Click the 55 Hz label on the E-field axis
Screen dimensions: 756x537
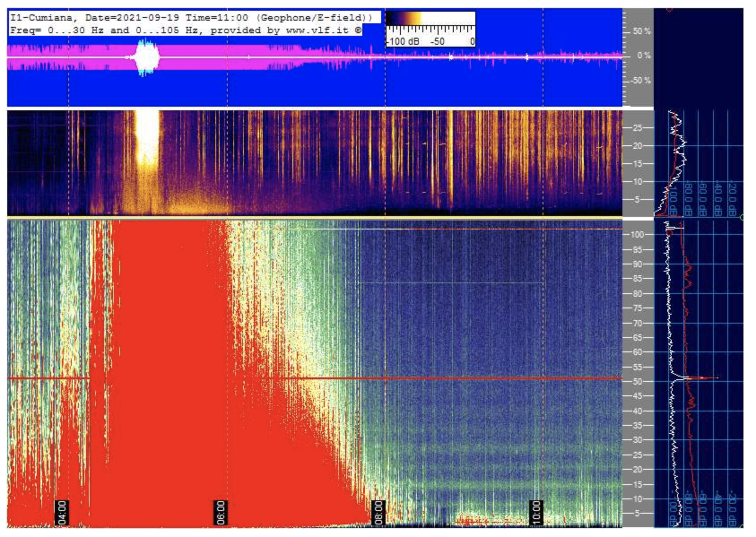(x=637, y=367)
